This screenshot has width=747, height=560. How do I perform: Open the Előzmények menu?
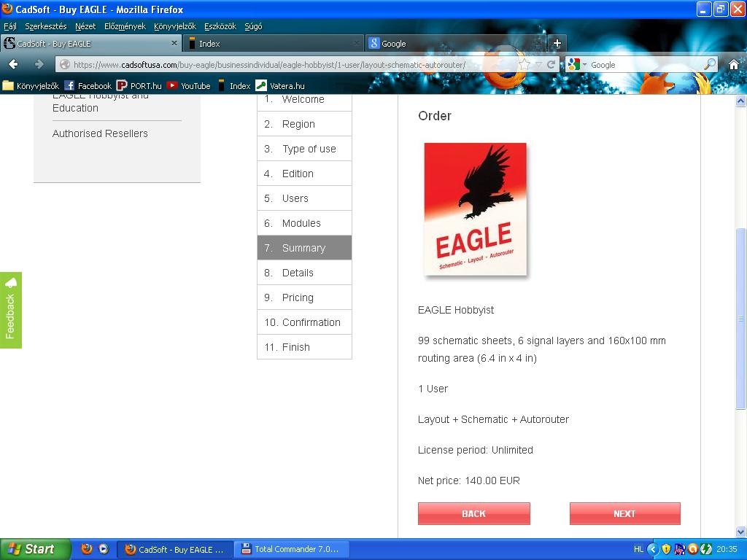tap(125, 26)
